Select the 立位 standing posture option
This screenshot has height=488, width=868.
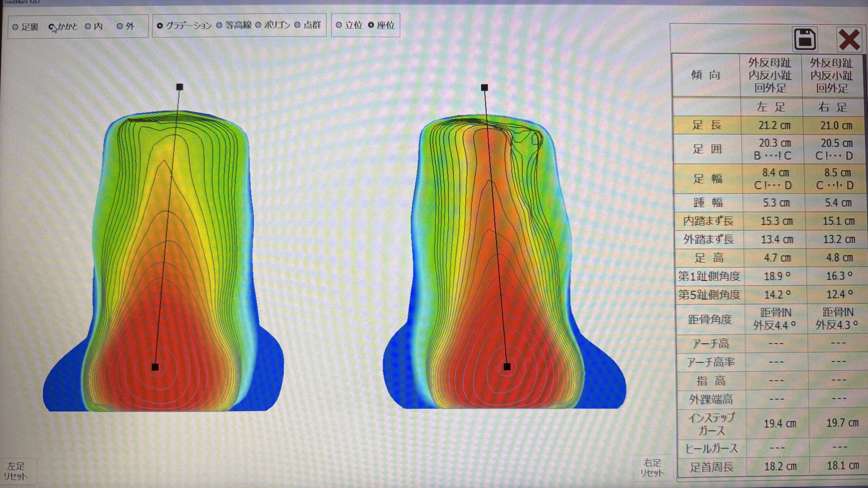(339, 25)
